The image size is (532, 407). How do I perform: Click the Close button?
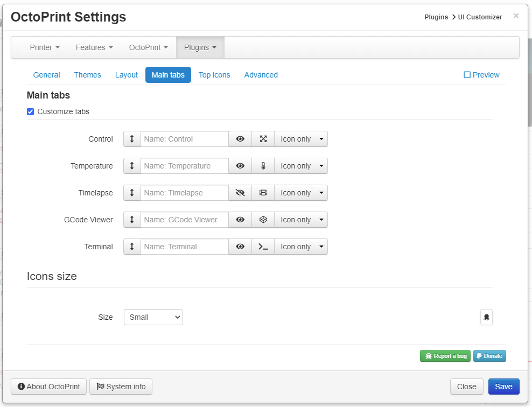point(466,387)
